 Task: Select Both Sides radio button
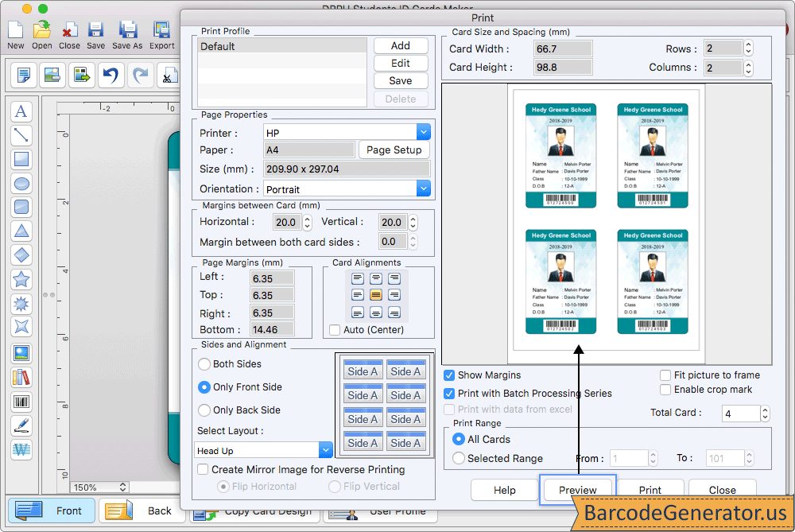204,364
